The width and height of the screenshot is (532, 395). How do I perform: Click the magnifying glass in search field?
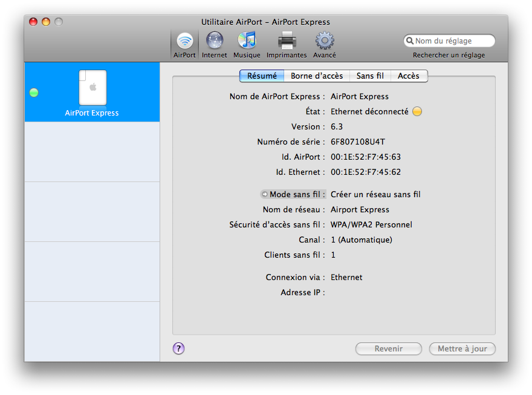coord(410,41)
